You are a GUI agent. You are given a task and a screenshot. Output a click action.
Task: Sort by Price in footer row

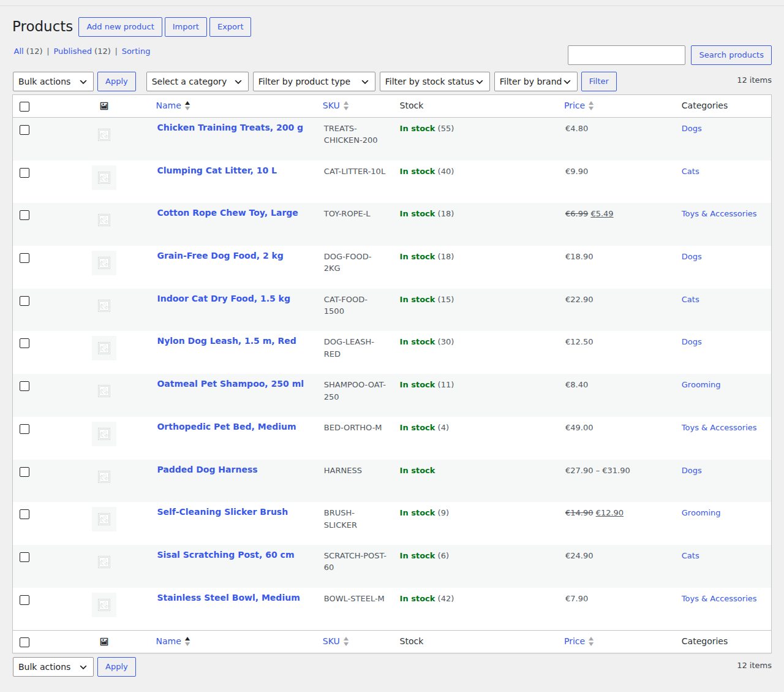tap(579, 641)
